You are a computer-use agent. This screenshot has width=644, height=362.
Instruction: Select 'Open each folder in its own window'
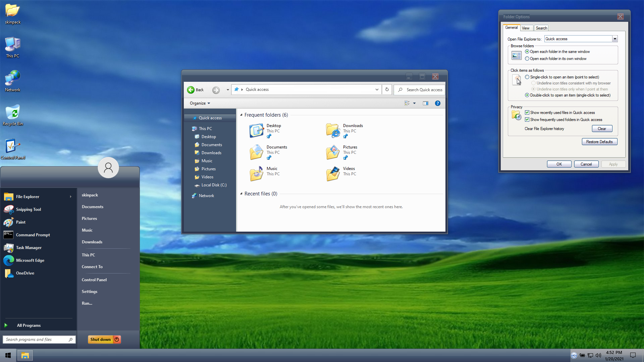[x=527, y=59]
